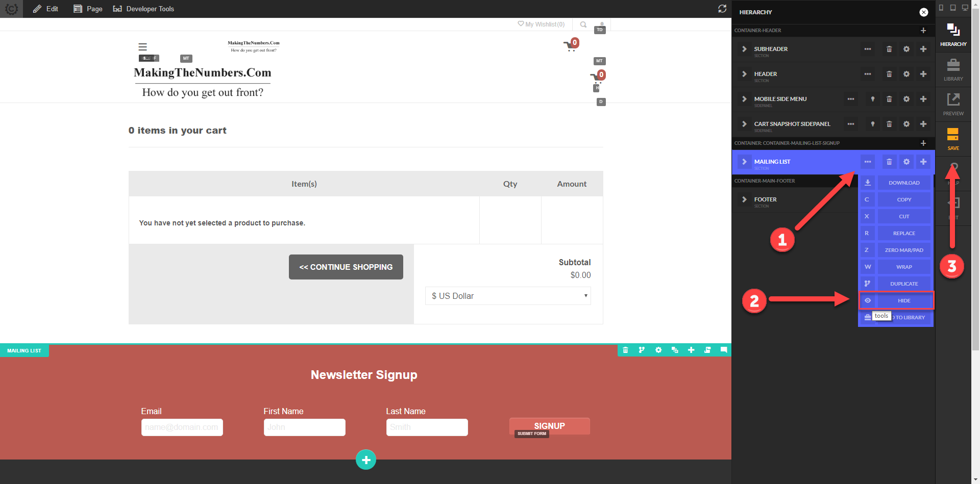This screenshot has height=484, width=980.
Task: Click the refresh icon in top bar
Action: [722, 9]
